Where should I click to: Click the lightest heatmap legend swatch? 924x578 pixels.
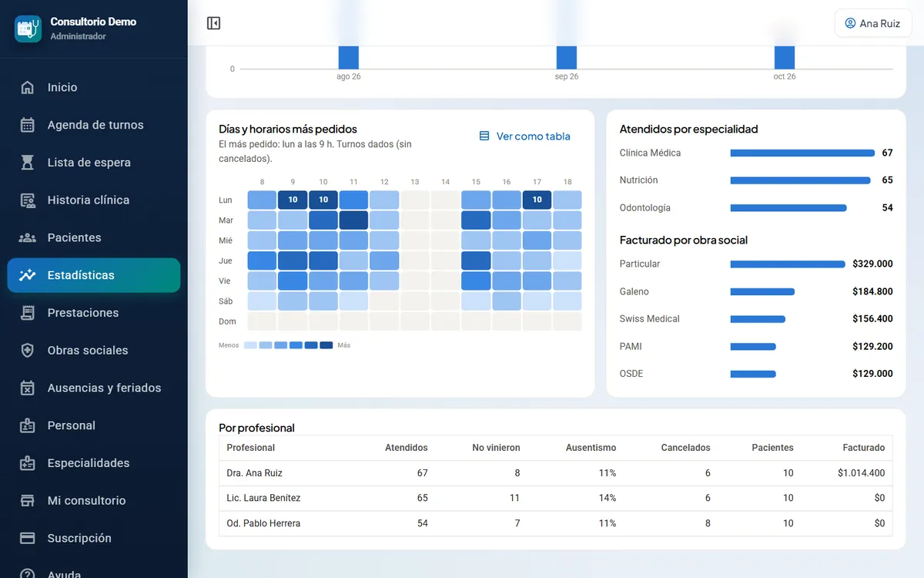coord(250,345)
